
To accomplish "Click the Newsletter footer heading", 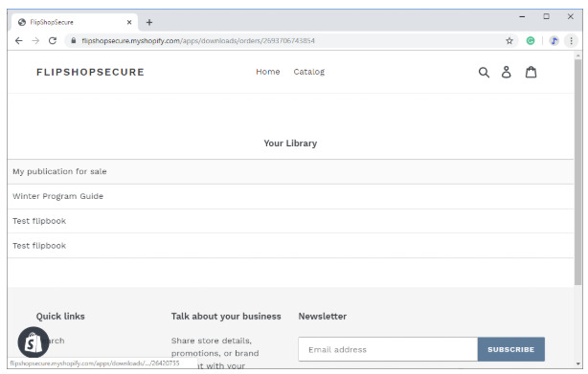I will 323,317.
